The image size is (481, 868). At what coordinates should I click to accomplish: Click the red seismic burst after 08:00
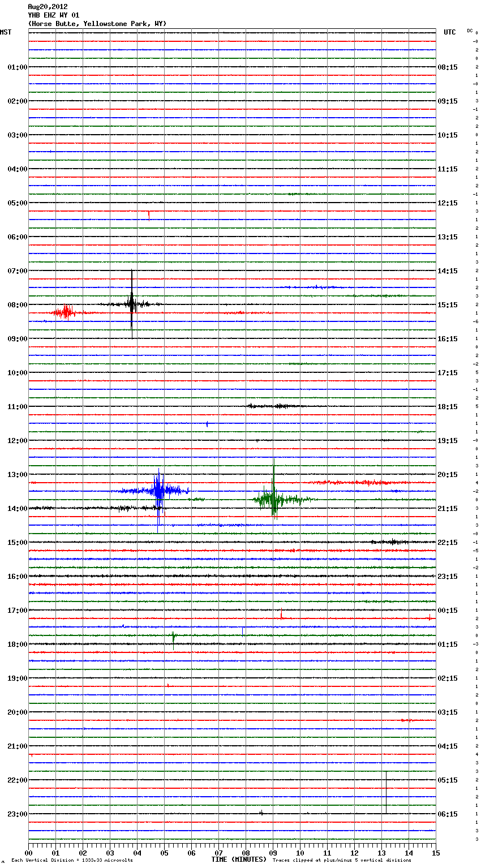[66, 312]
